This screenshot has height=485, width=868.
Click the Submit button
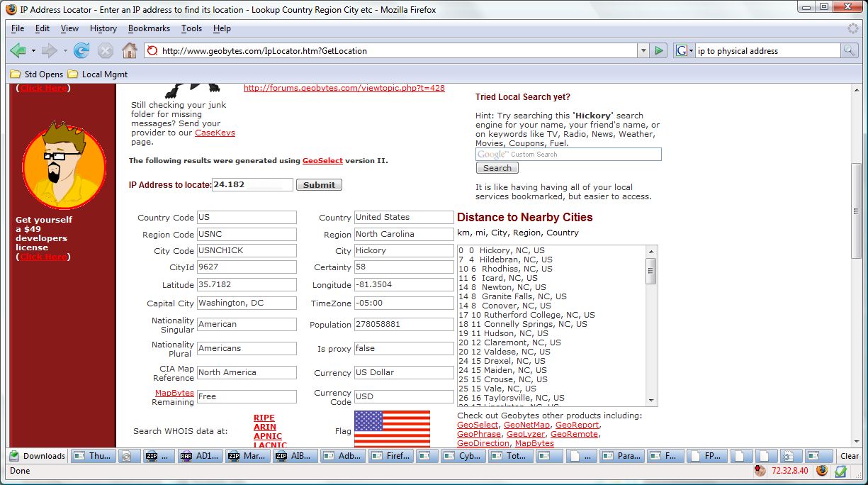319,184
